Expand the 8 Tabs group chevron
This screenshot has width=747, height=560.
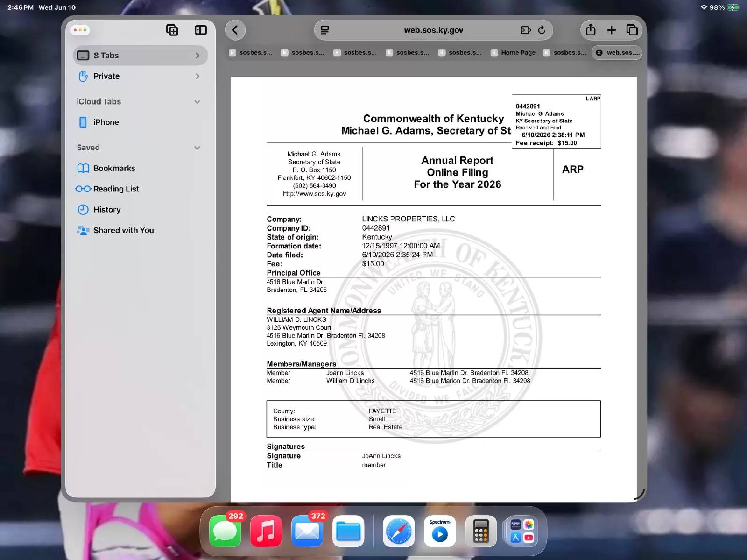(197, 56)
